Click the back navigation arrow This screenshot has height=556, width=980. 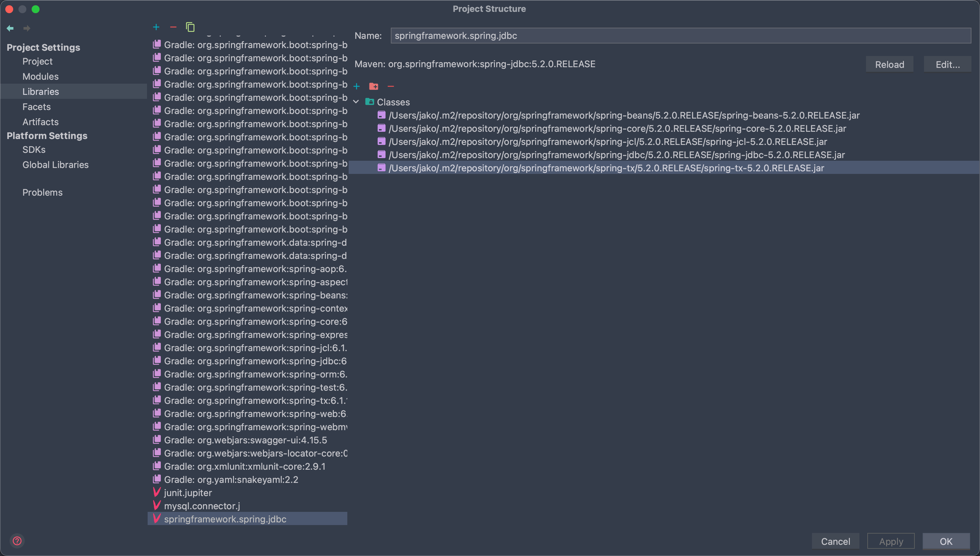click(10, 28)
